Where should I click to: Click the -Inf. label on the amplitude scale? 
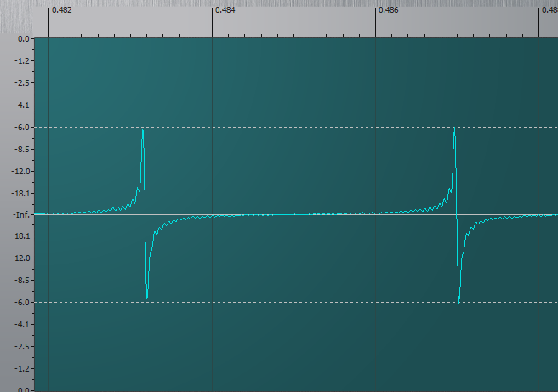pyautogui.click(x=21, y=215)
